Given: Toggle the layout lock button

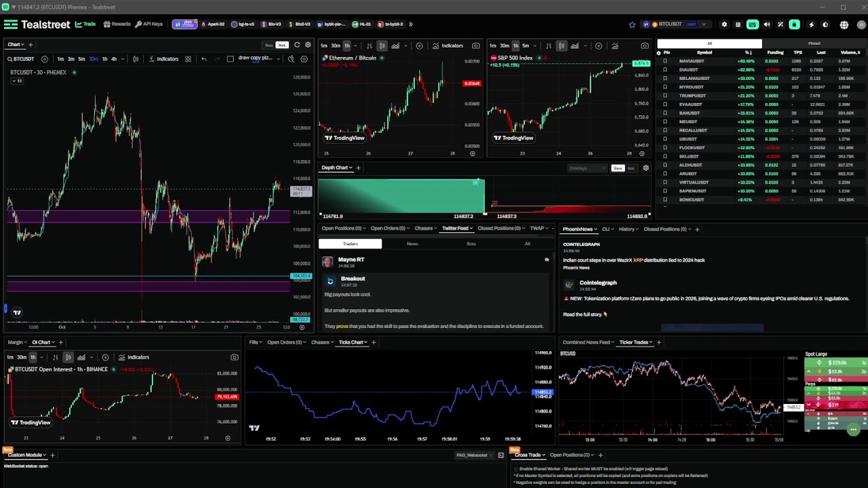Looking at the screenshot, I should [794, 24].
